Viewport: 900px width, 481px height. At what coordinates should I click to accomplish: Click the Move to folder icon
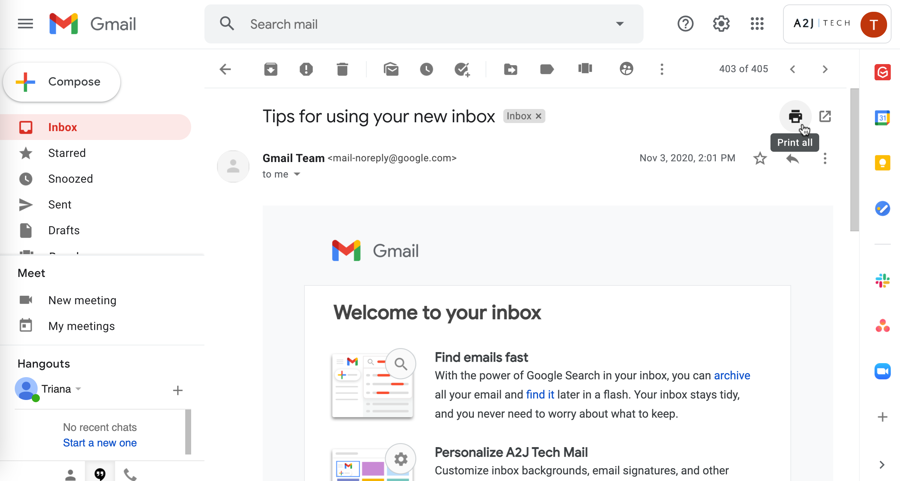(511, 69)
